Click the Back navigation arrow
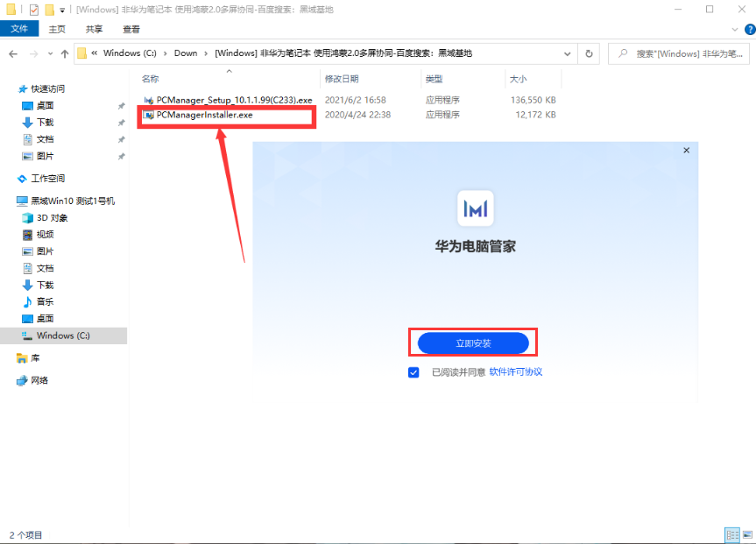The width and height of the screenshot is (756, 544). click(13, 54)
